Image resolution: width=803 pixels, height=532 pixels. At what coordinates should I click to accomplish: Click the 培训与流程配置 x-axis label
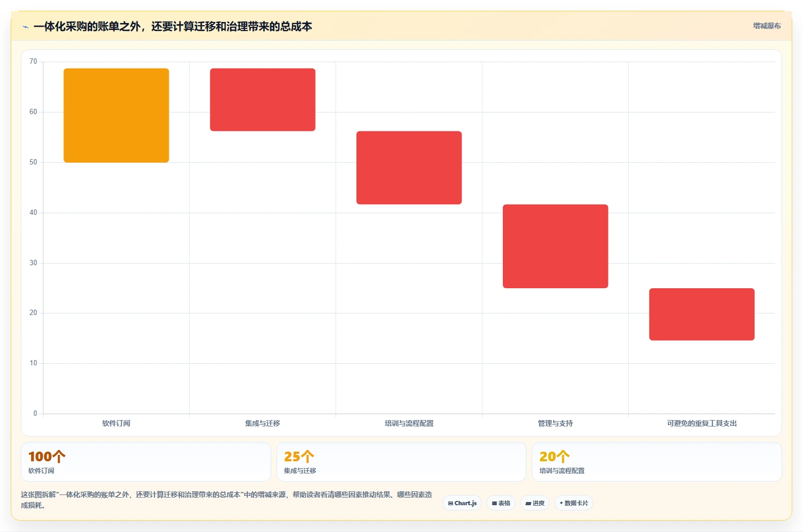point(409,423)
